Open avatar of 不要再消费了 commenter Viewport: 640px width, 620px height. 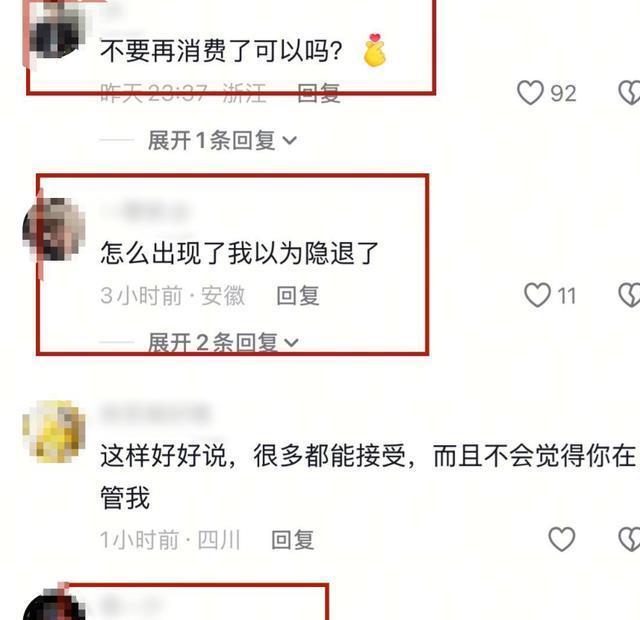click(x=54, y=31)
